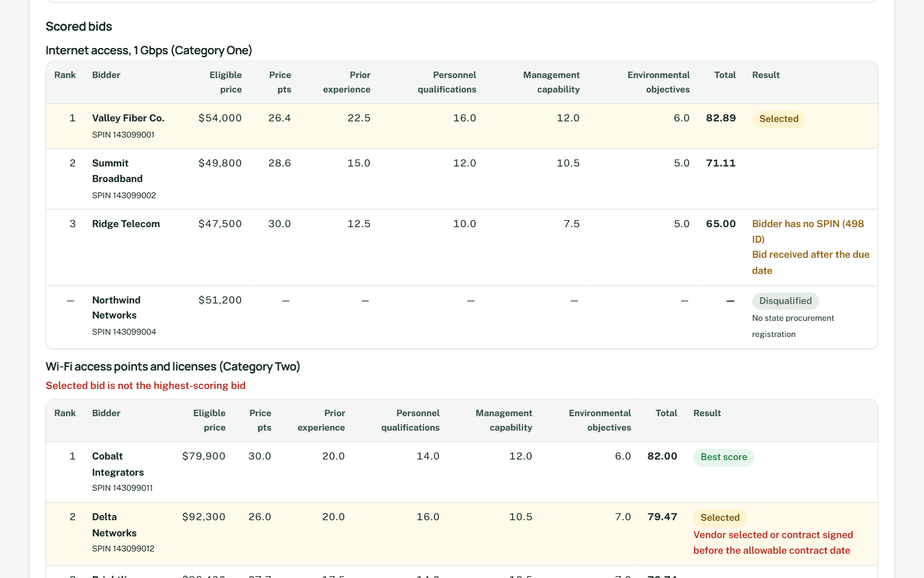Click the 'Bidder has no SPIN (498 ID)' warning
924x578 pixels.
808,231
